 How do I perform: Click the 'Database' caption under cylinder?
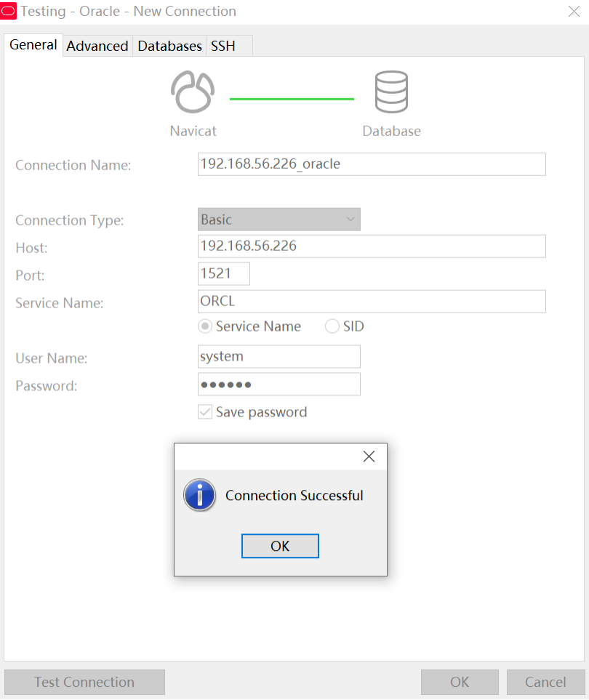click(392, 131)
